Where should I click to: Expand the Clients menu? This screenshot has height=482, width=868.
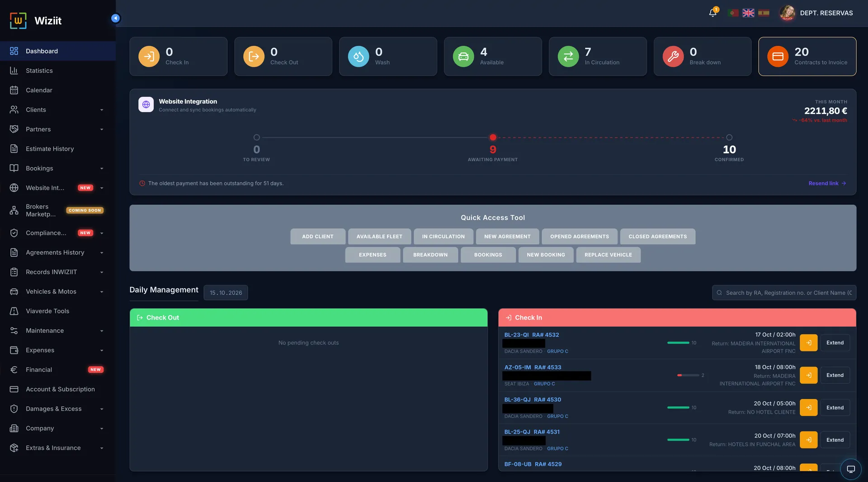pos(58,110)
